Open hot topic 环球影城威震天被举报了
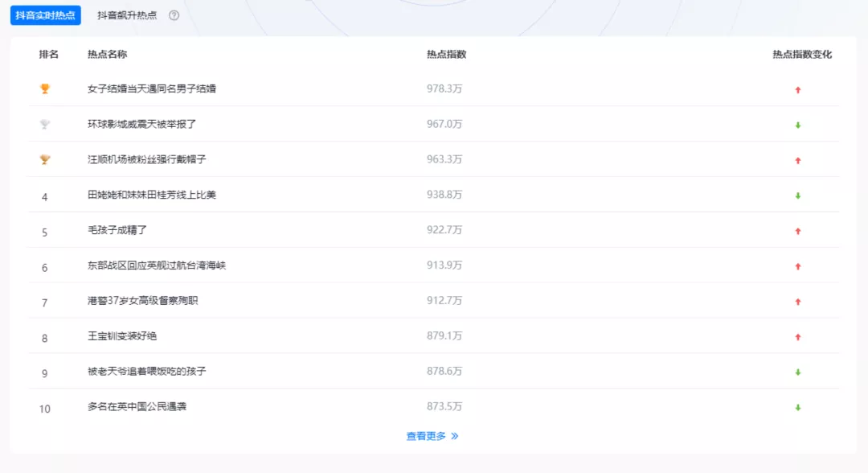Screen dimensions: 868x473 [x=141, y=124]
